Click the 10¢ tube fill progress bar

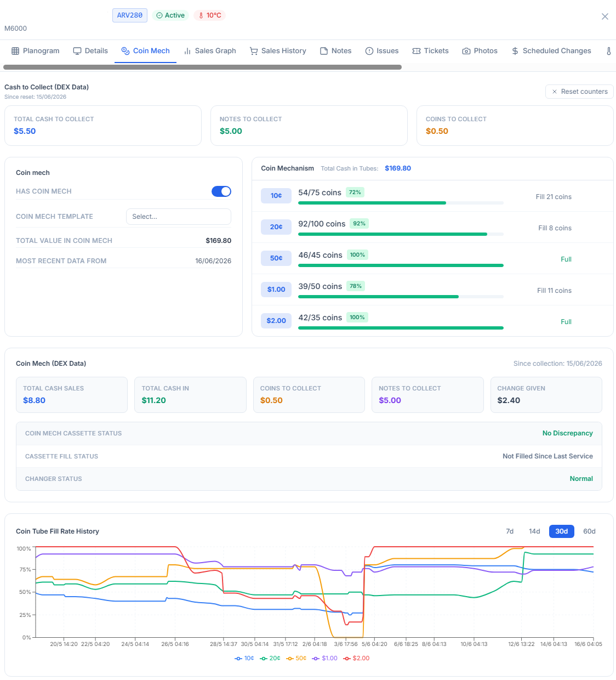[x=401, y=203]
